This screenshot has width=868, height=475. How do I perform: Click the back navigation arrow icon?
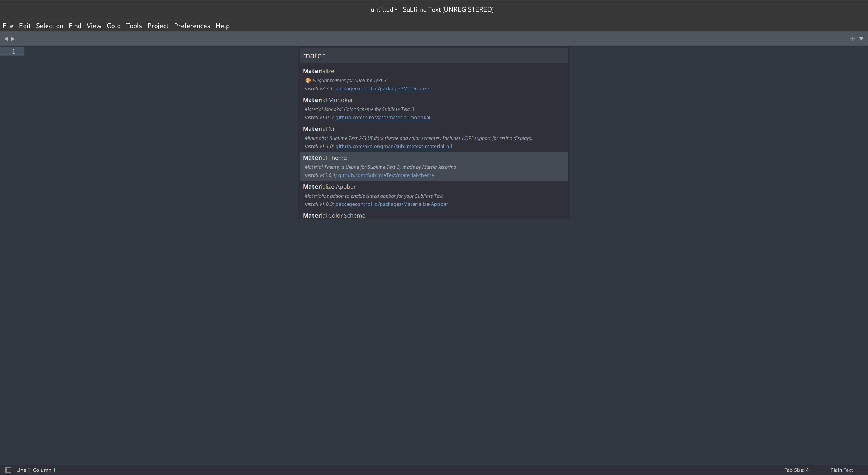pyautogui.click(x=7, y=37)
